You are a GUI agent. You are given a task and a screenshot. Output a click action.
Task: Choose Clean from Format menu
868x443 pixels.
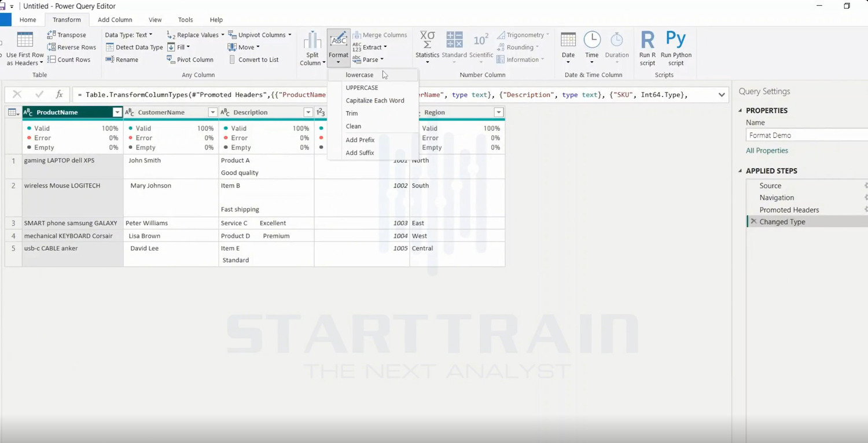click(372, 126)
